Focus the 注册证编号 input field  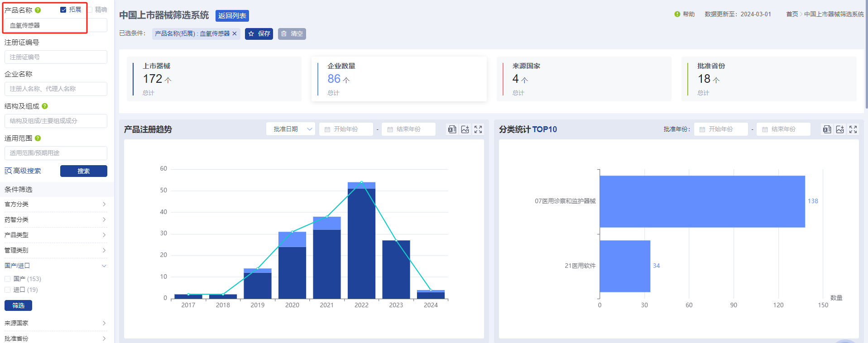tap(56, 57)
